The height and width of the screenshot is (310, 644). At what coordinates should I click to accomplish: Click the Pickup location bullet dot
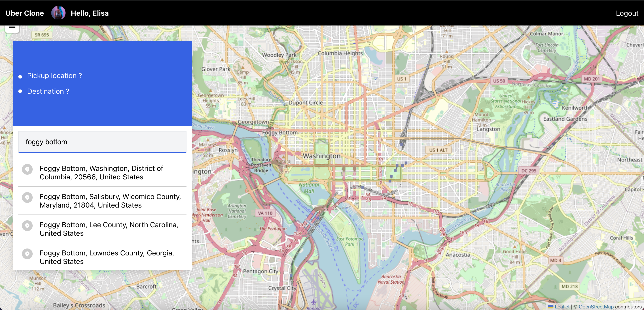pyautogui.click(x=20, y=76)
